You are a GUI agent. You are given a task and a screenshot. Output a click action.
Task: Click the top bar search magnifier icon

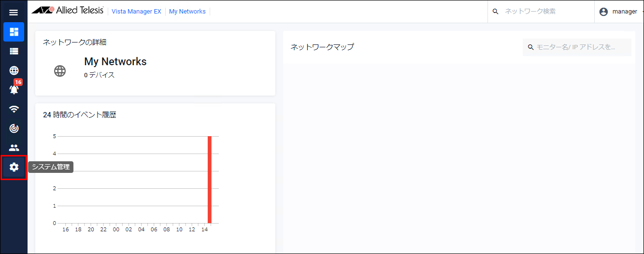pos(495,12)
